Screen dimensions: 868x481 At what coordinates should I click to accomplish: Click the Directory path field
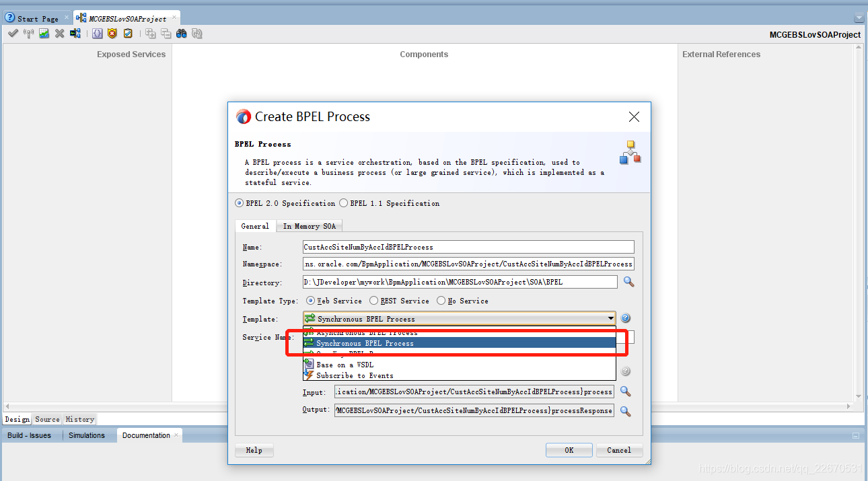(460, 282)
